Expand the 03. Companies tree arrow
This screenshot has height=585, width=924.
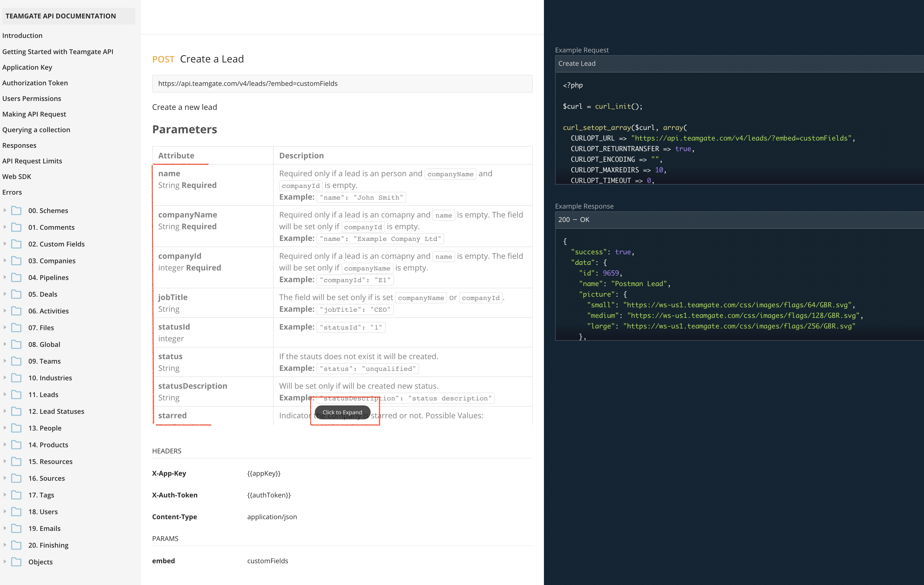[x=5, y=260]
